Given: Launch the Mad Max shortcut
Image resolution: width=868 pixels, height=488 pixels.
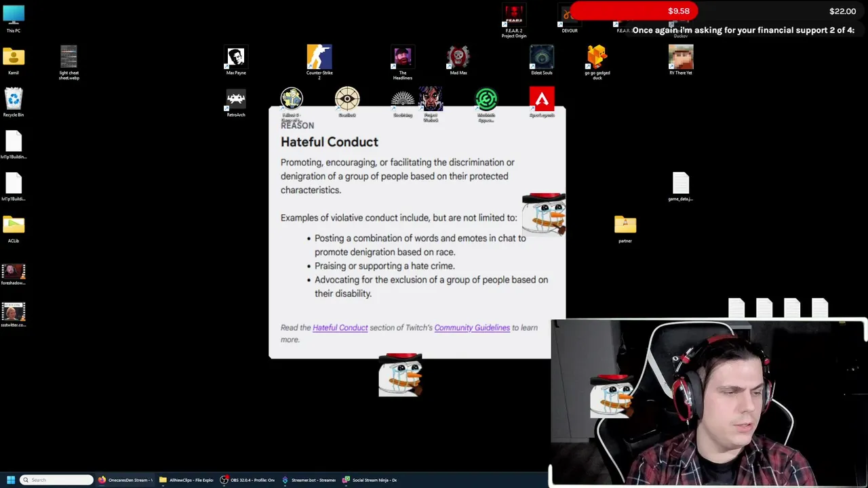Looking at the screenshot, I should click(458, 60).
